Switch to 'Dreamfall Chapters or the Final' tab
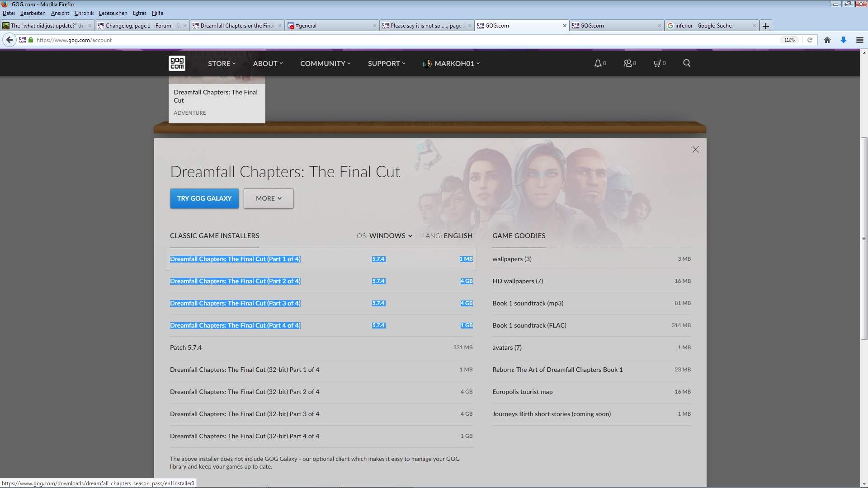 point(237,26)
